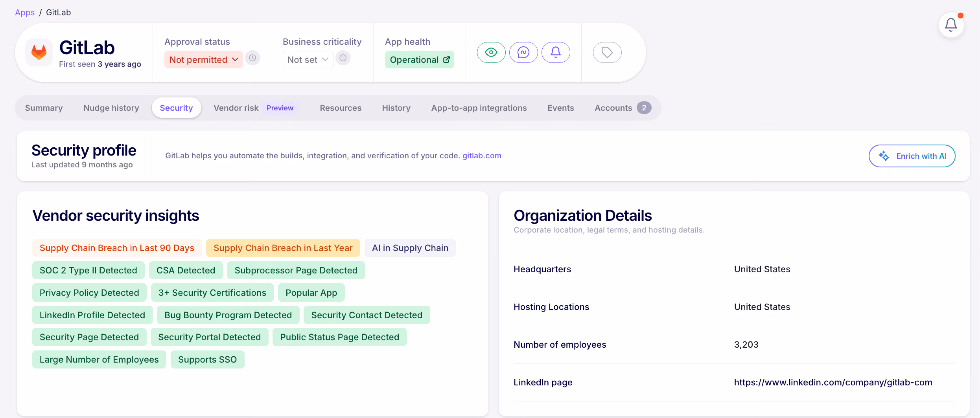
Task: Open business criticality history clock icon
Action: 343,58
